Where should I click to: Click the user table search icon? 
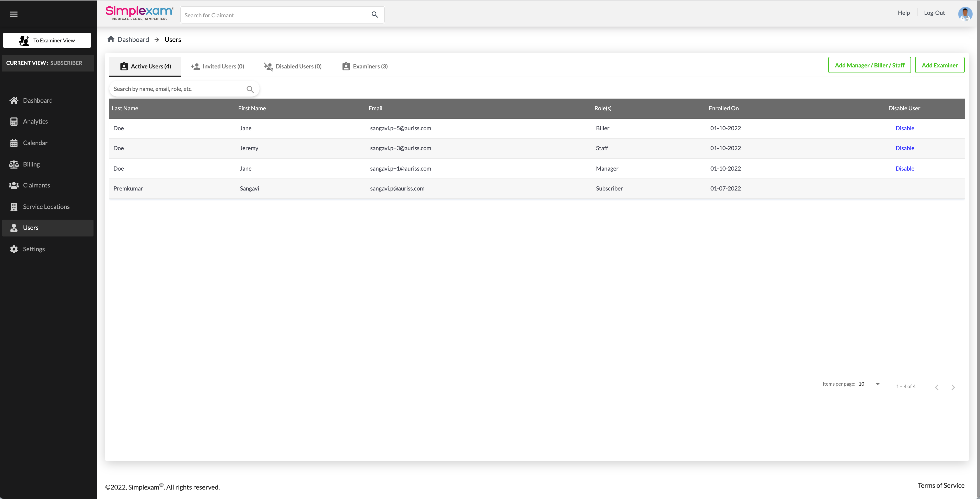pyautogui.click(x=250, y=89)
